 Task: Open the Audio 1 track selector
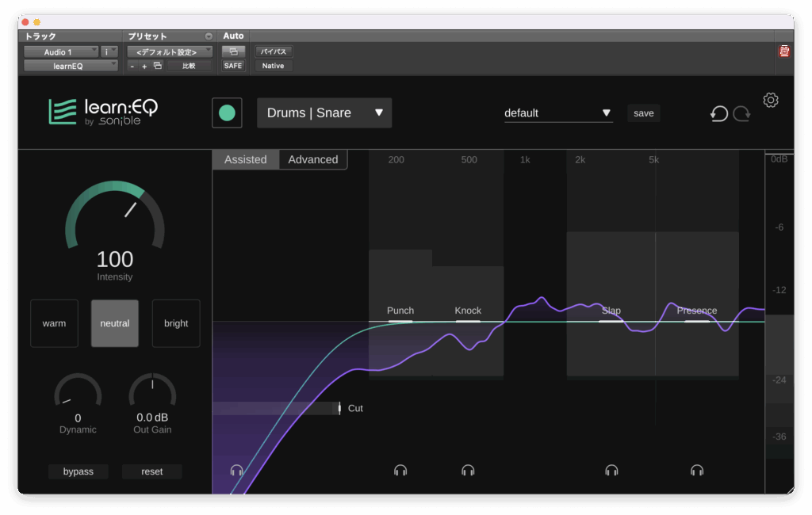[x=61, y=51]
